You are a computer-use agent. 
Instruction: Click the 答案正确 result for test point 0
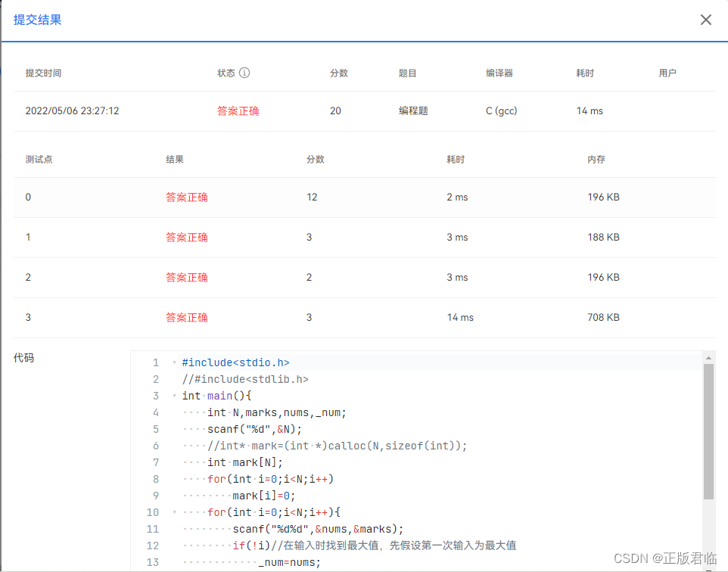coord(187,197)
